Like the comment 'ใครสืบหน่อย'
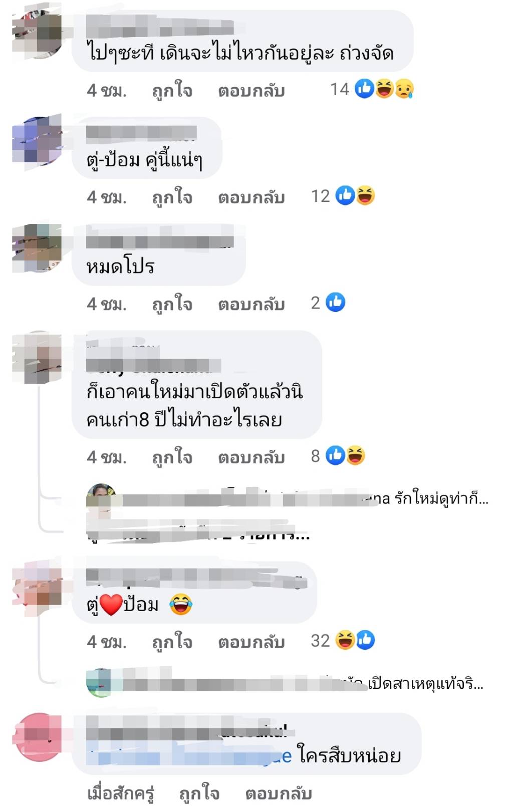 (199, 793)
